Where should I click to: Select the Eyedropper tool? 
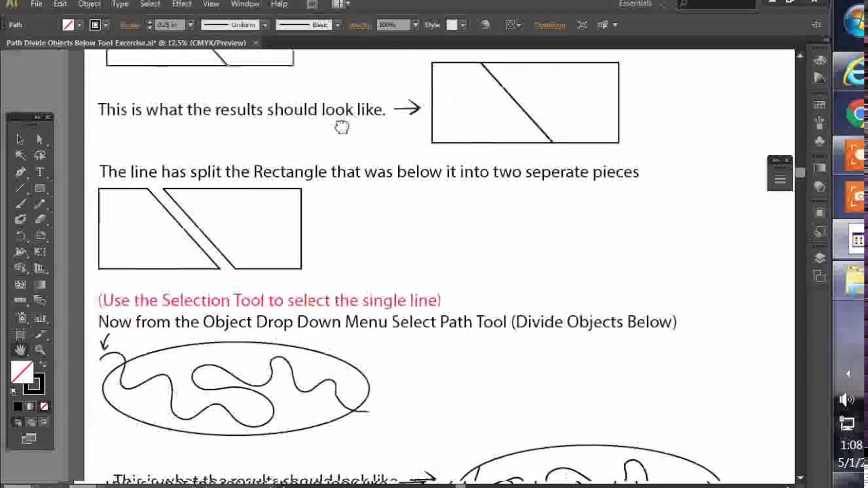click(20, 301)
